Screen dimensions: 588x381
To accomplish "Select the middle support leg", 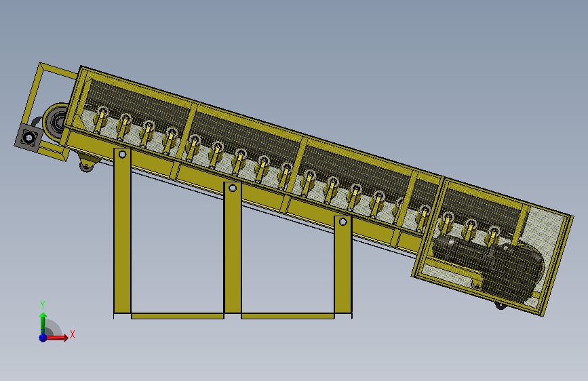I will point(233,247).
